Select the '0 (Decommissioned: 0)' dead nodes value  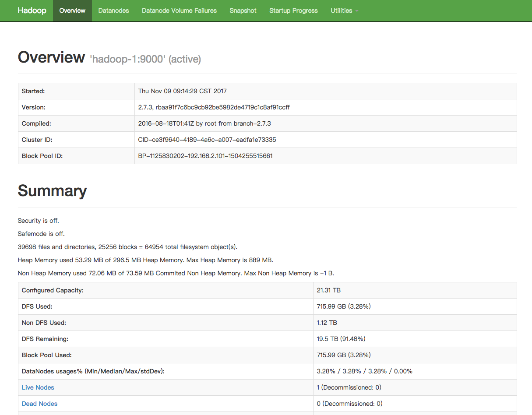(x=349, y=404)
